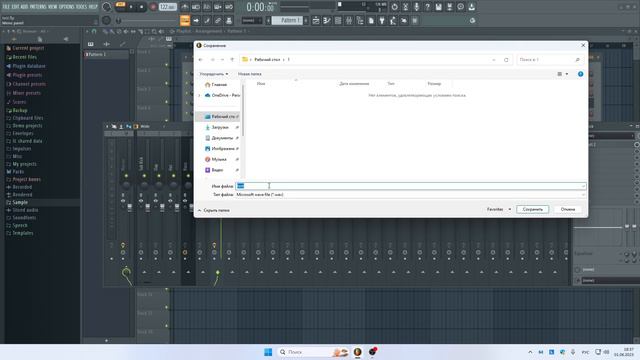Click the tempo display showing 122
The image size is (640, 360).
167,7
